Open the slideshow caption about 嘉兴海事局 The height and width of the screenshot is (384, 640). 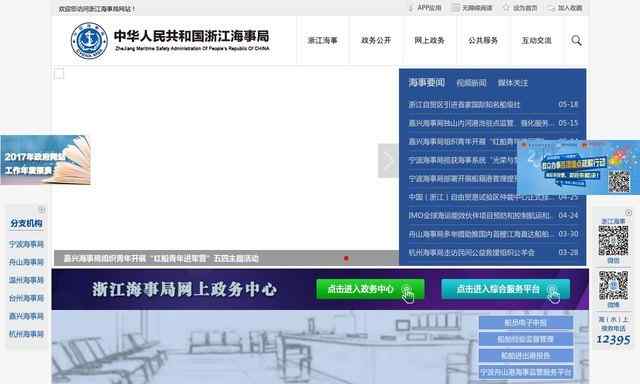pyautogui.click(x=161, y=259)
